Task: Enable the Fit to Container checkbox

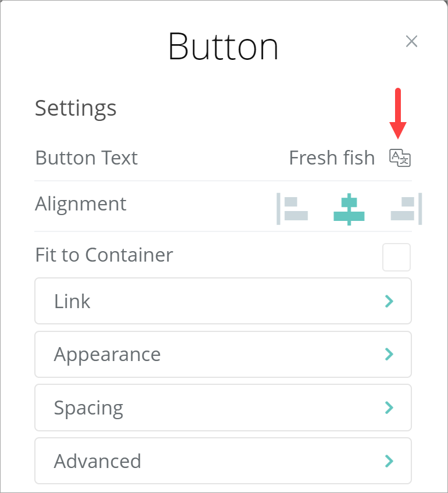Action: click(396, 257)
